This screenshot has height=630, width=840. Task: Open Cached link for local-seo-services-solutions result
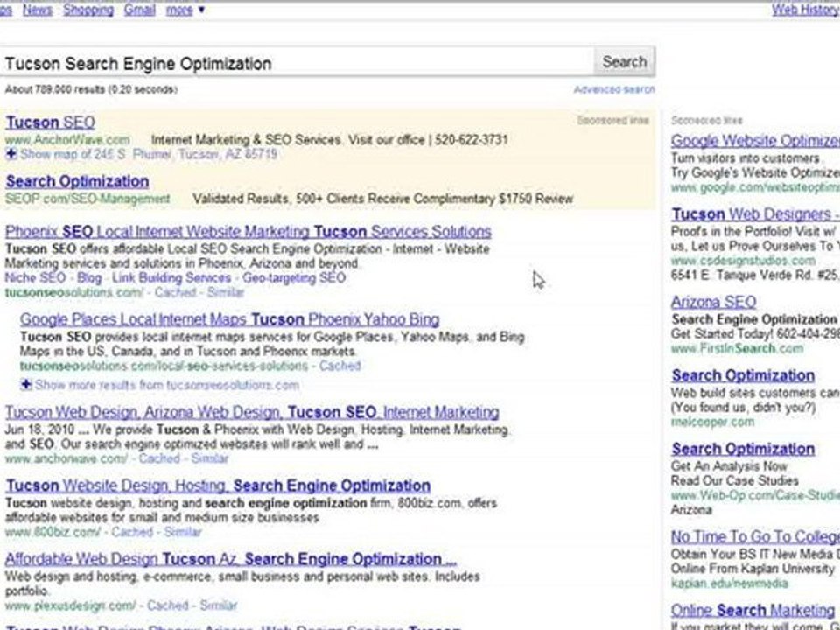pos(340,366)
